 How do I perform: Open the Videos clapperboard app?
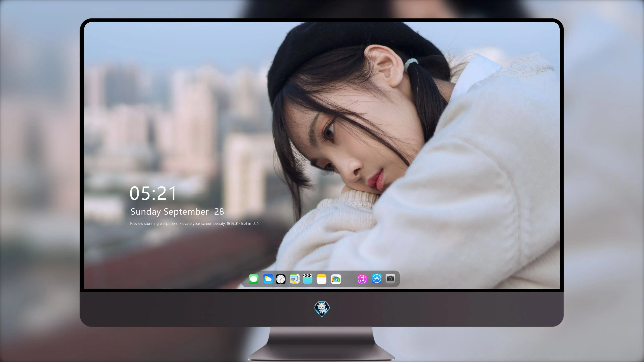(x=308, y=279)
